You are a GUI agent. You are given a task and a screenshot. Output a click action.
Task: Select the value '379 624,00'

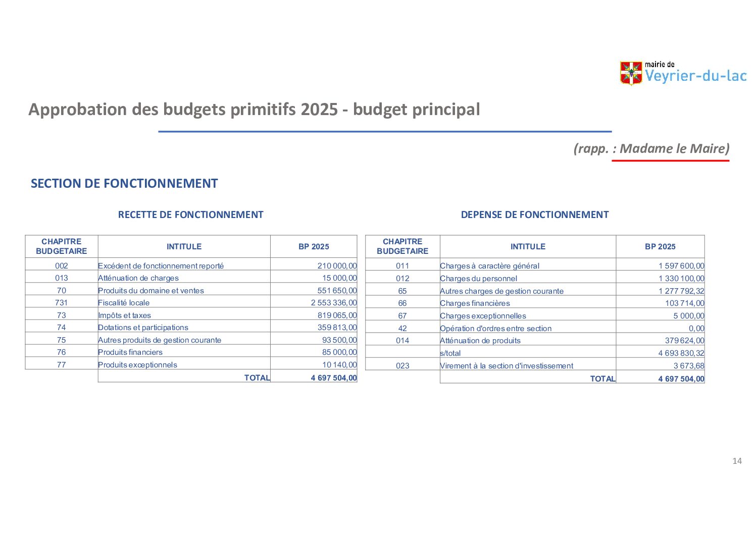point(684,341)
